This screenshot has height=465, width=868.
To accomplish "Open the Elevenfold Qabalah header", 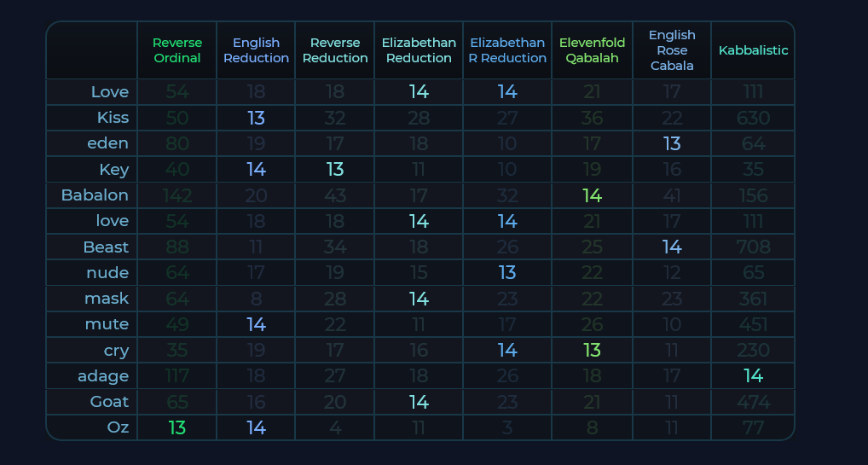I will pos(593,50).
